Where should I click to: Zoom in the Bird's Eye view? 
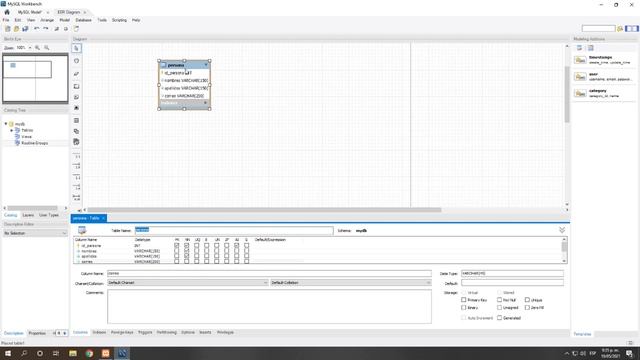tap(38, 48)
